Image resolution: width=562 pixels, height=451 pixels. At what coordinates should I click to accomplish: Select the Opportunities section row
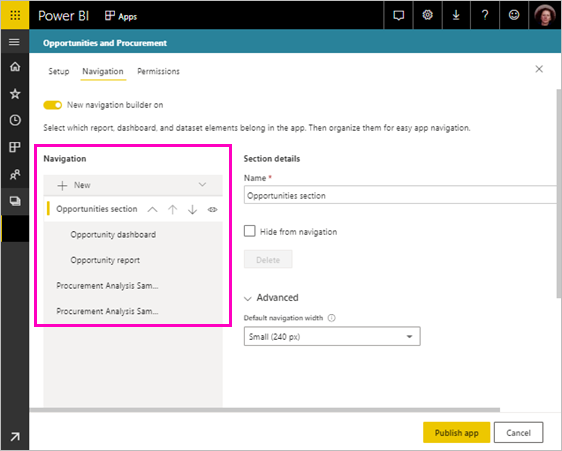click(133, 209)
